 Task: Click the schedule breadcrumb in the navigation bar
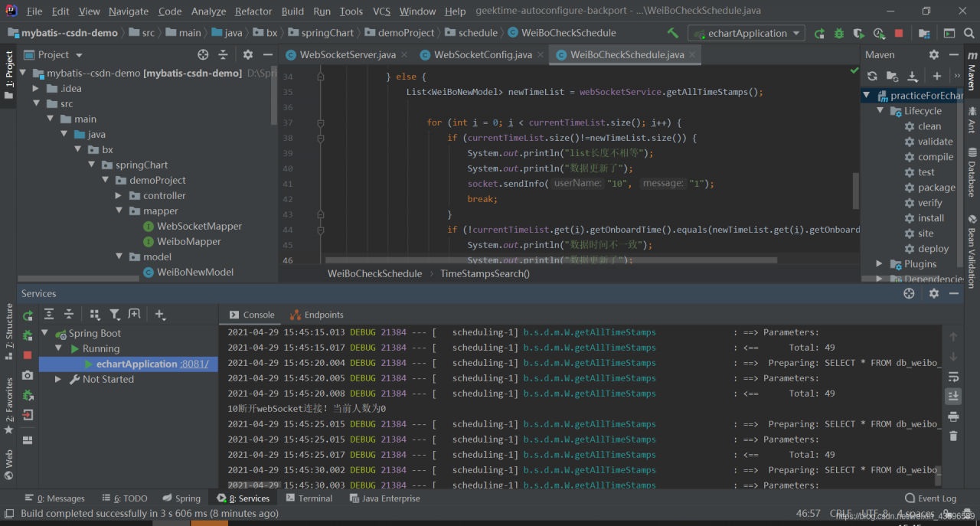tap(478, 33)
